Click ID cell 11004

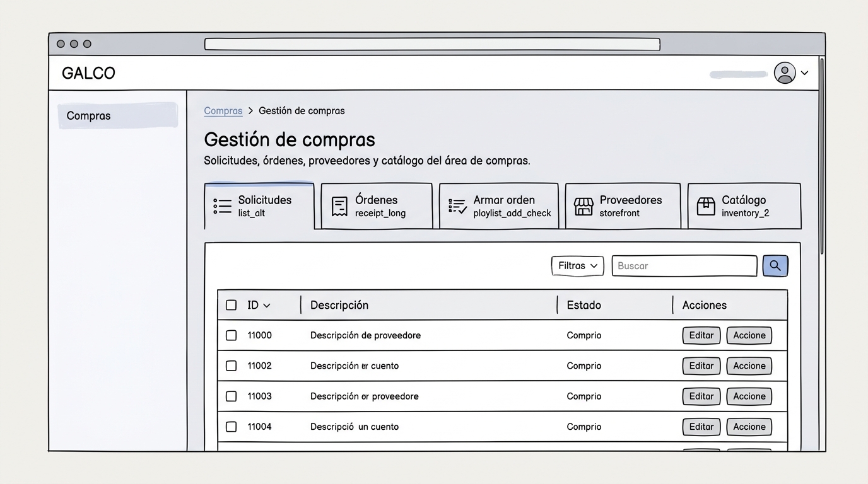[259, 427]
